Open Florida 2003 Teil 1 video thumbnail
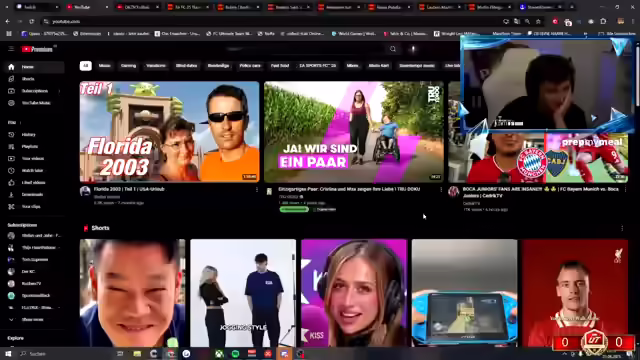The height and width of the screenshot is (360, 640). coord(169,132)
